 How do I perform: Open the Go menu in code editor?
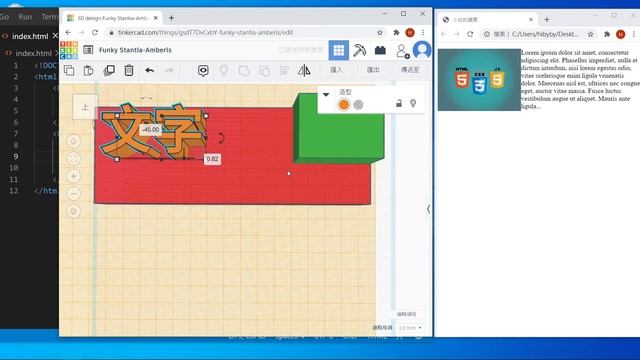click(x=4, y=17)
